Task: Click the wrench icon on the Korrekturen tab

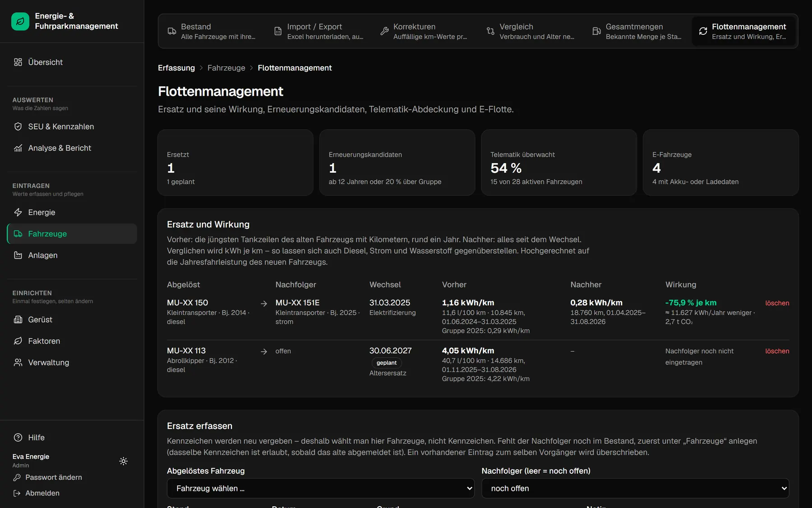Action: pos(384,31)
